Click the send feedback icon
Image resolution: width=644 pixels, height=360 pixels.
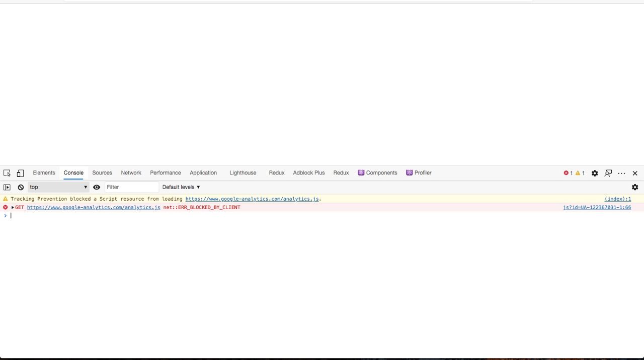(608, 173)
